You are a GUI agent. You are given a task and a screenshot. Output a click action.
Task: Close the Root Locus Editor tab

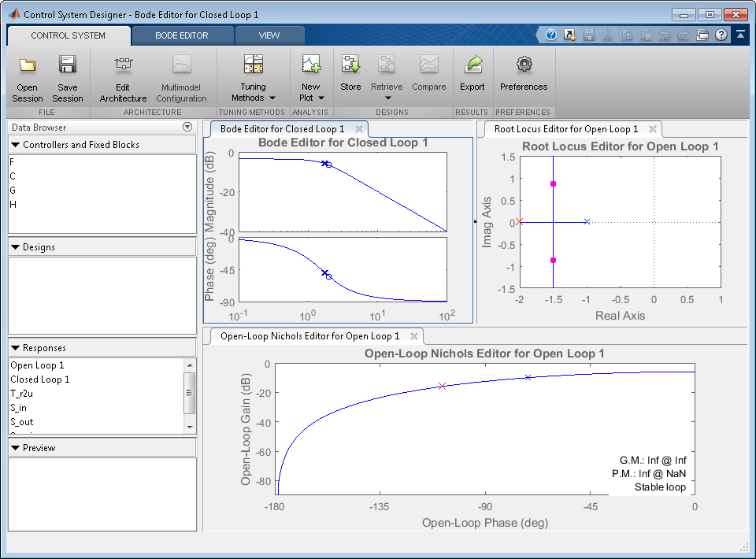[653, 129]
